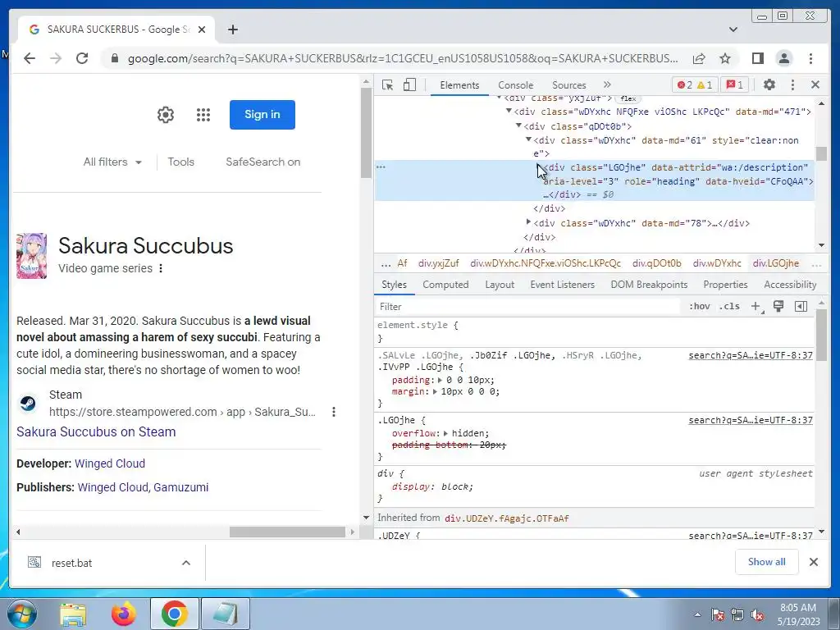Click Show all downloads button
The height and width of the screenshot is (630, 840).
point(767,561)
